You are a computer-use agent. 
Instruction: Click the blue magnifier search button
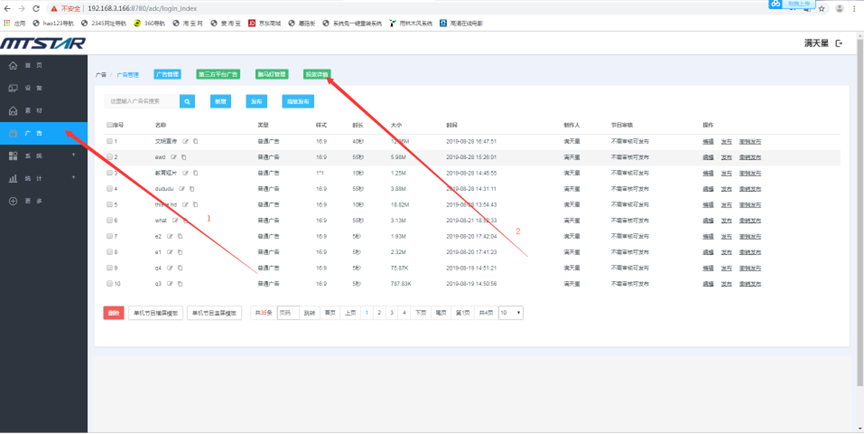187,101
